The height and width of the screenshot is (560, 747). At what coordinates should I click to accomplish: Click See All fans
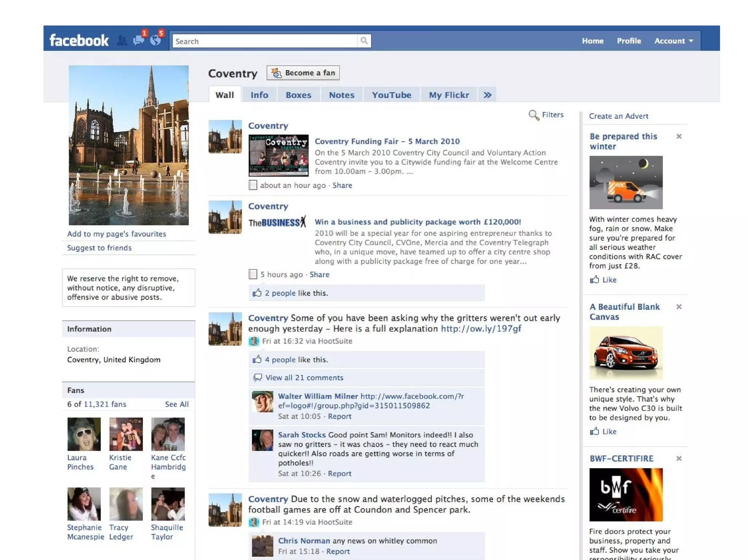177,404
